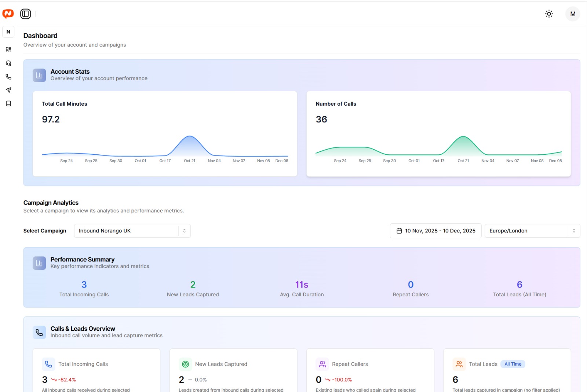This screenshot has width=587, height=392.
Task: Click the All Time badge on Total Leads
Action: click(513, 364)
